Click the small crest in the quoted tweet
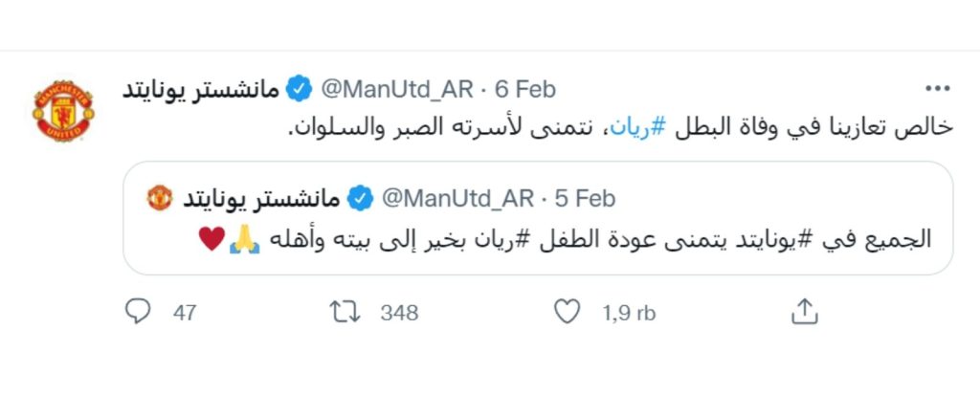This screenshot has height=395, width=980. pos(160,198)
